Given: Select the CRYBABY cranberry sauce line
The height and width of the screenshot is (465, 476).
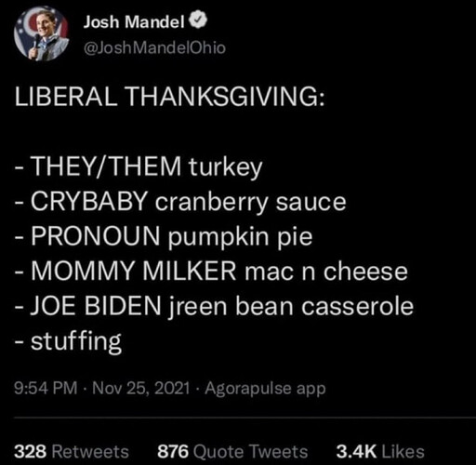Looking at the screenshot, I should 180,202.
